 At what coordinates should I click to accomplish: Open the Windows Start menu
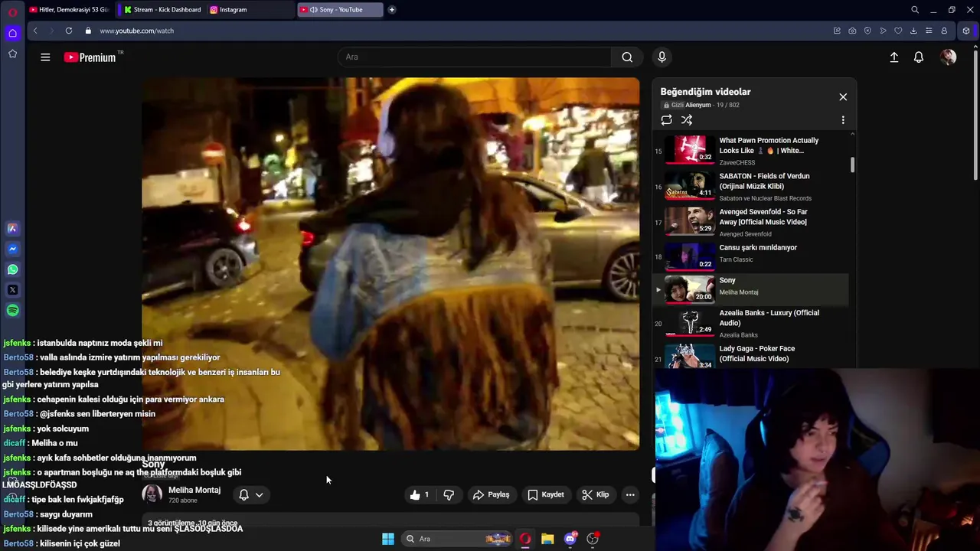388,539
